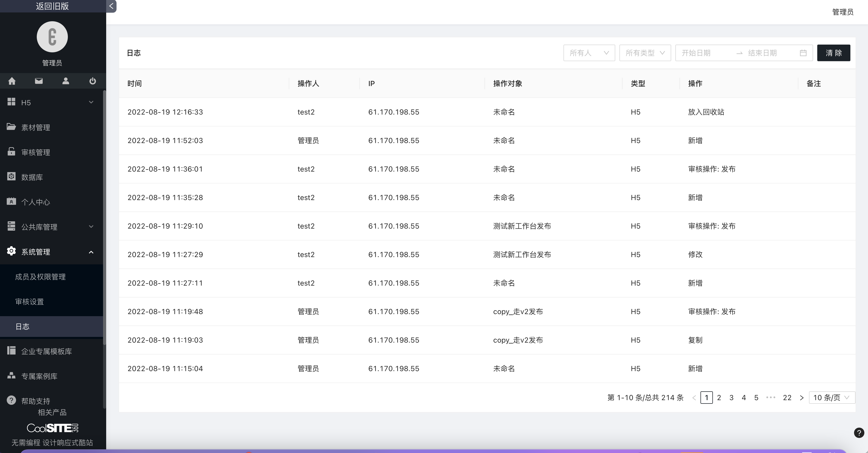Click 返回旧版 link at top
868x453 pixels.
tap(52, 6)
